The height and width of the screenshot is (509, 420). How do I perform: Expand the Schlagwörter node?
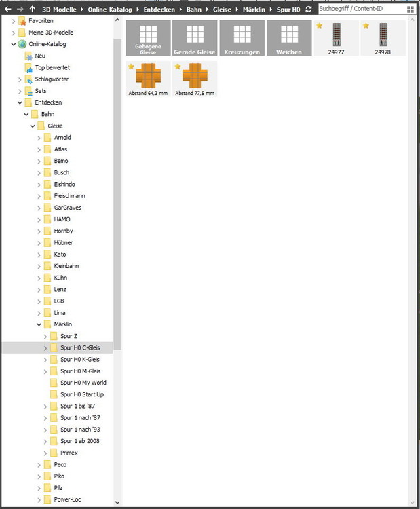(20, 79)
